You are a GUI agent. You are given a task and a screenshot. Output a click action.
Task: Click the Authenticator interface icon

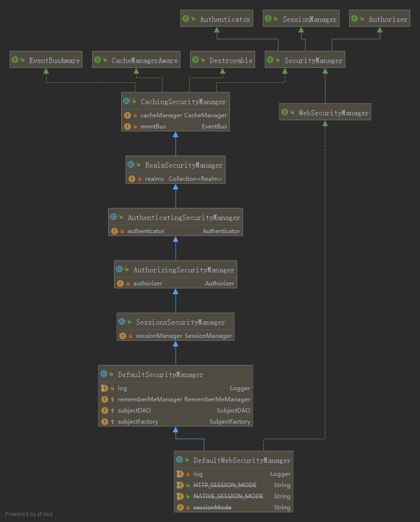pos(186,18)
